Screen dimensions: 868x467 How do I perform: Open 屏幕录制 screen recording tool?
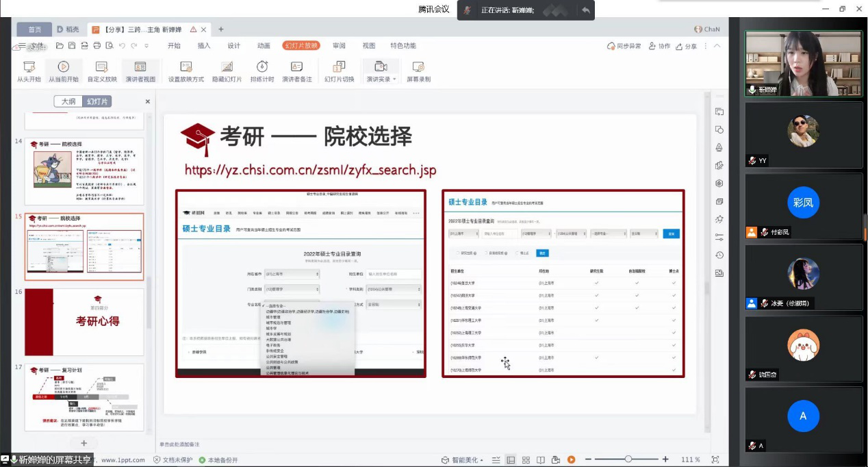pyautogui.click(x=418, y=67)
